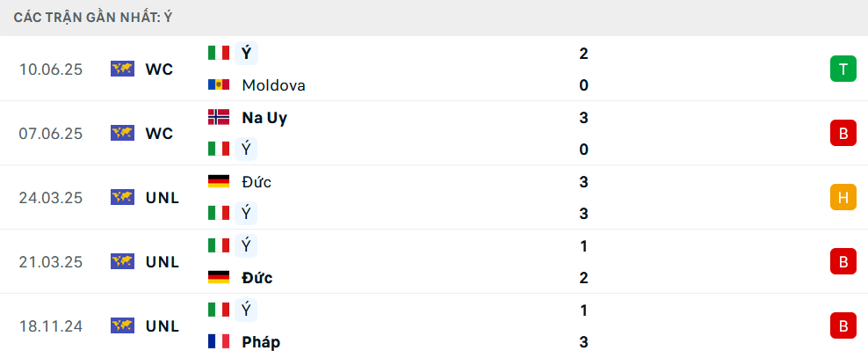Click the green T result badge
Viewport: 868px width, 358px height.
click(x=843, y=69)
